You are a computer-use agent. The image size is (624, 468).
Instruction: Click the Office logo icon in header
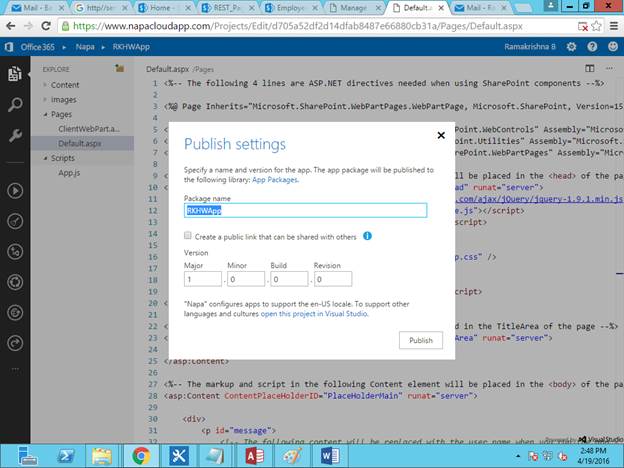[9, 47]
